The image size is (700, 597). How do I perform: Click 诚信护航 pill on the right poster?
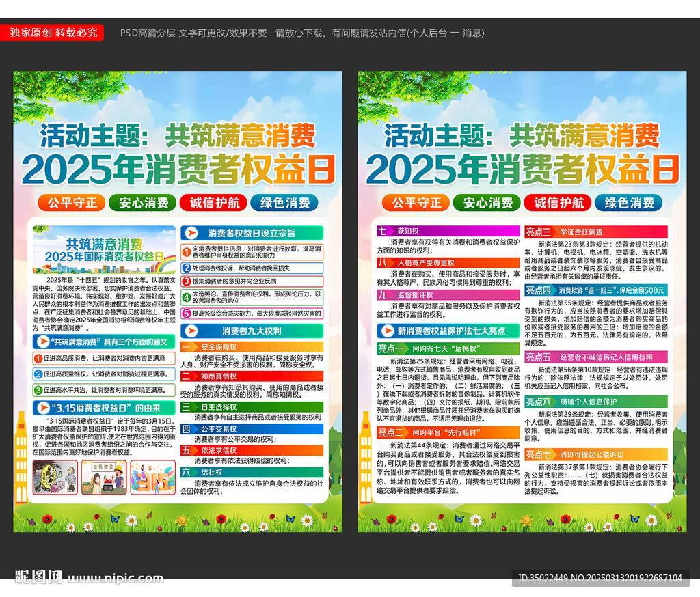pos(558,203)
